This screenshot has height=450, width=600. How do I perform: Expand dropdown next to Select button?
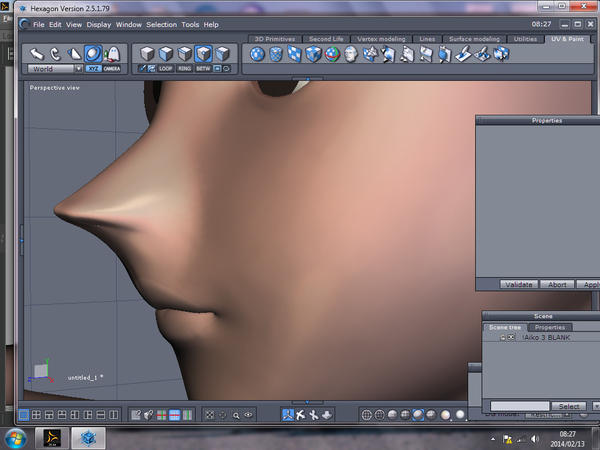[595, 406]
